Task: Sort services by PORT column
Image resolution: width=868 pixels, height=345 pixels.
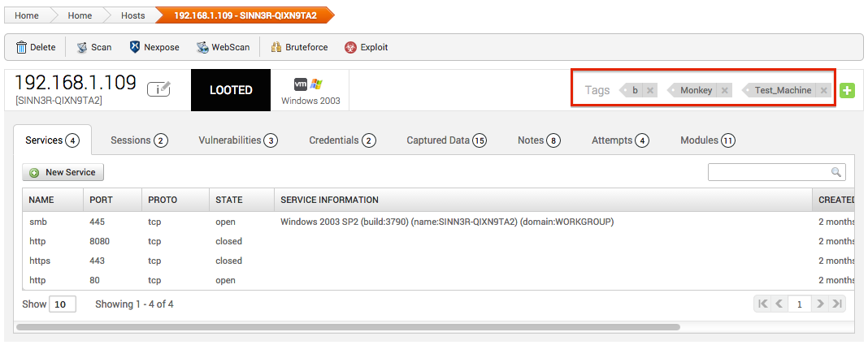Action: [102, 200]
